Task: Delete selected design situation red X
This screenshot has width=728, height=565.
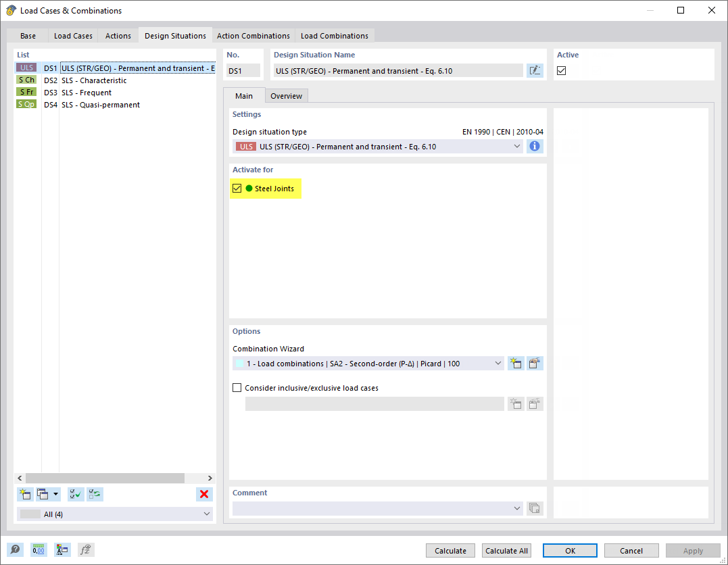Action: (204, 495)
